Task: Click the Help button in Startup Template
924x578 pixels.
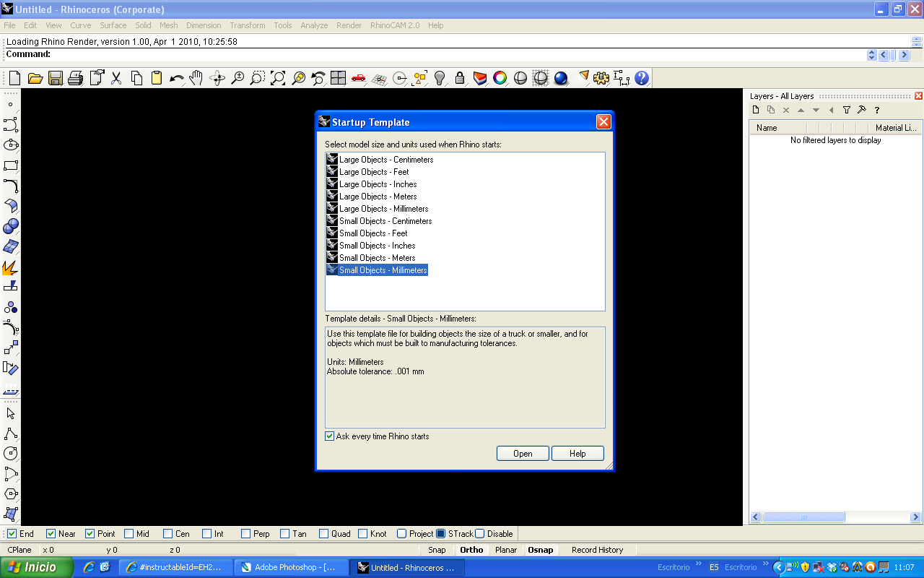Action: (x=577, y=454)
